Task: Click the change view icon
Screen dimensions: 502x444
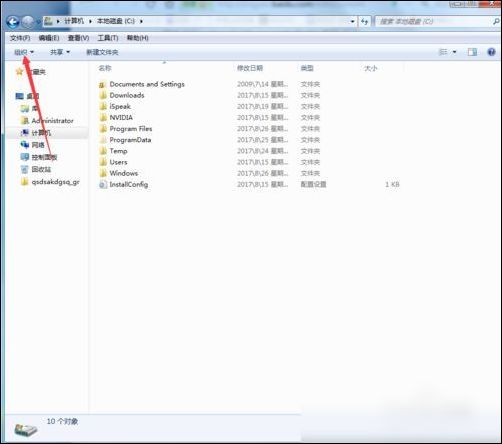Action: (443, 52)
